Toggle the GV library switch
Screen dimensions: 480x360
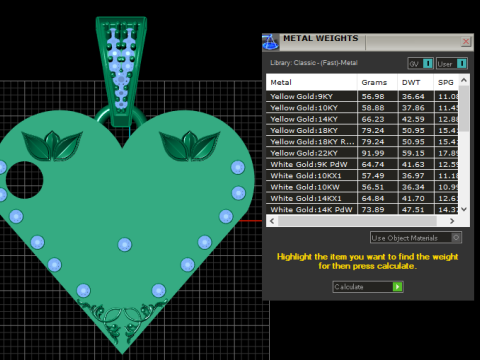pyautogui.click(x=421, y=63)
